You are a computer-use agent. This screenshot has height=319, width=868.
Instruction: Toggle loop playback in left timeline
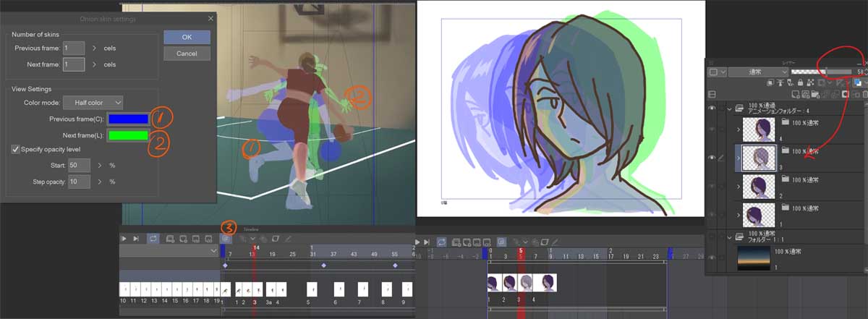coord(153,239)
